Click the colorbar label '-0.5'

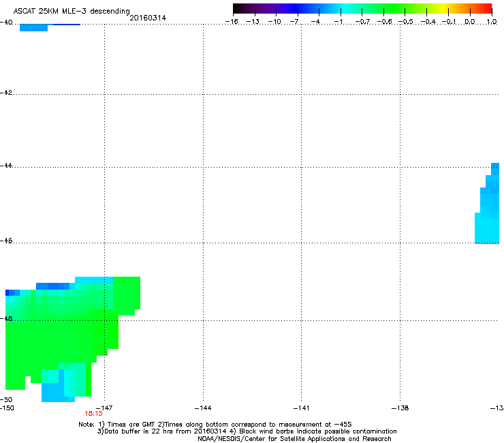406,22
